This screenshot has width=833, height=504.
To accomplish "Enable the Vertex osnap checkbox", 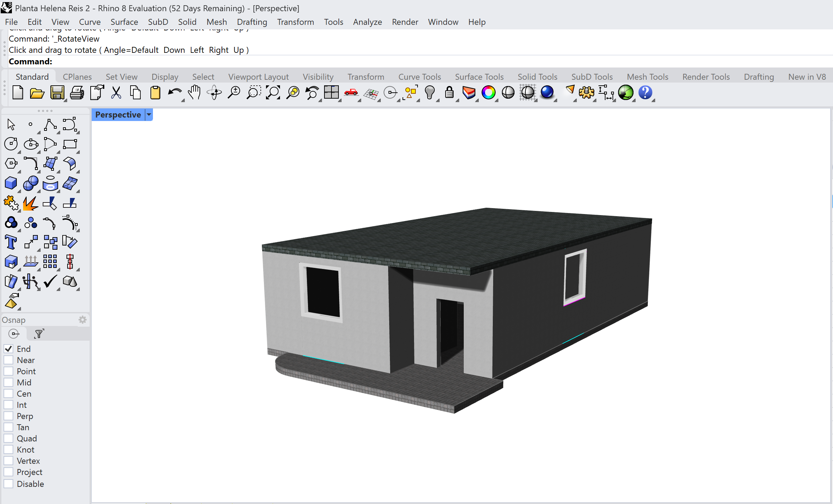I will (9, 461).
